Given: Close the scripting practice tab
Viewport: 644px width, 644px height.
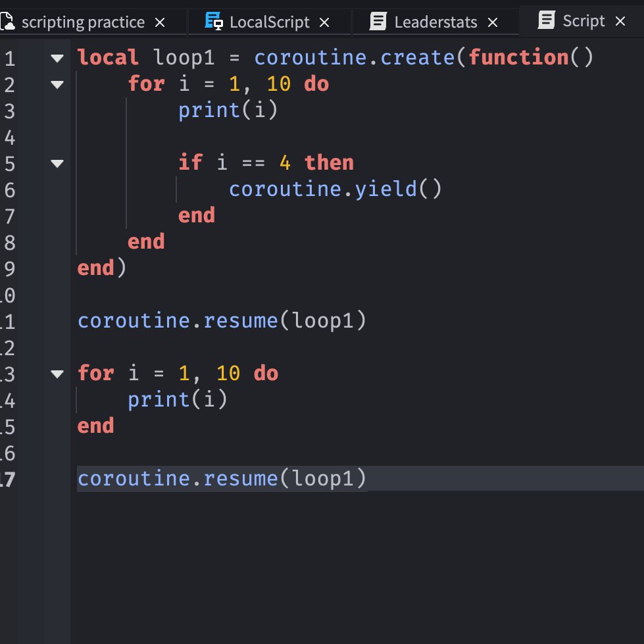Looking at the screenshot, I should pos(161,22).
